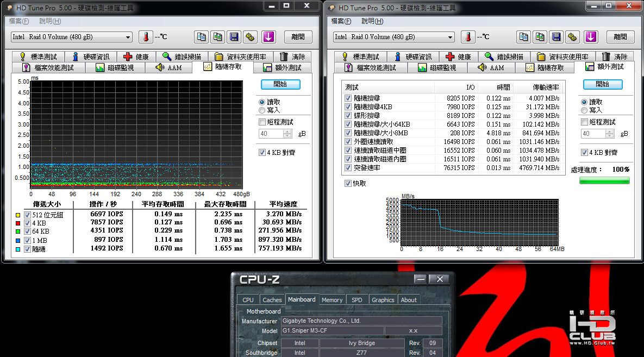Click 開始 start button in right window
Image resolution: width=644 pixels, height=357 pixels.
click(x=603, y=84)
